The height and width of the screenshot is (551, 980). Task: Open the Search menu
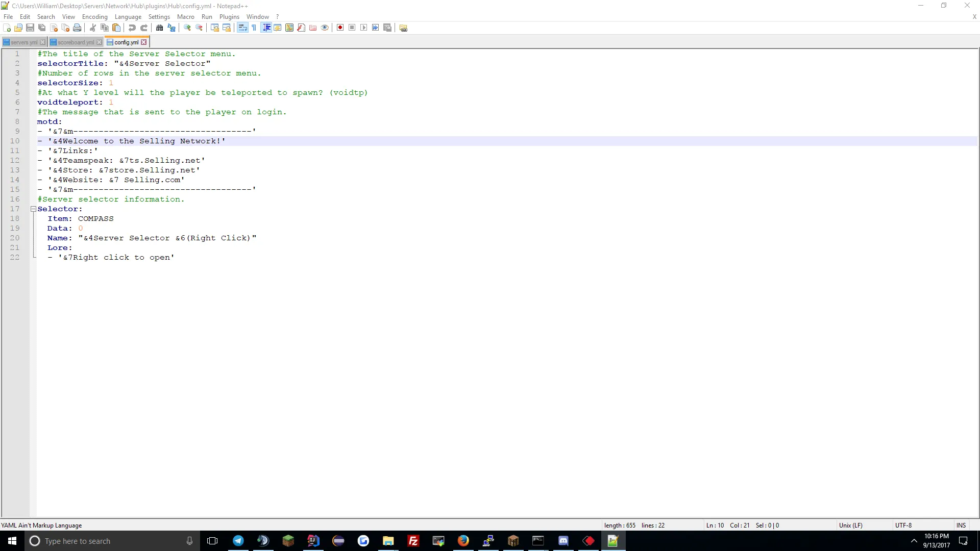point(46,17)
